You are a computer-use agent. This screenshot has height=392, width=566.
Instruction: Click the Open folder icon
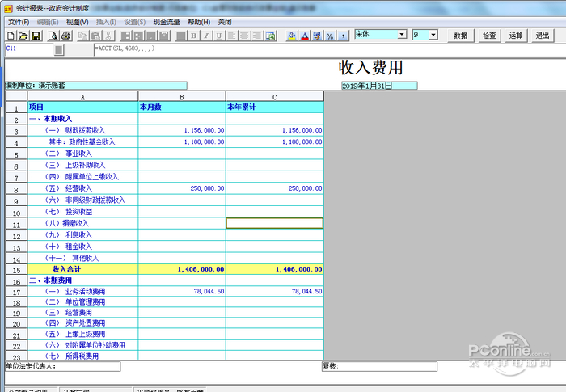[x=23, y=36]
